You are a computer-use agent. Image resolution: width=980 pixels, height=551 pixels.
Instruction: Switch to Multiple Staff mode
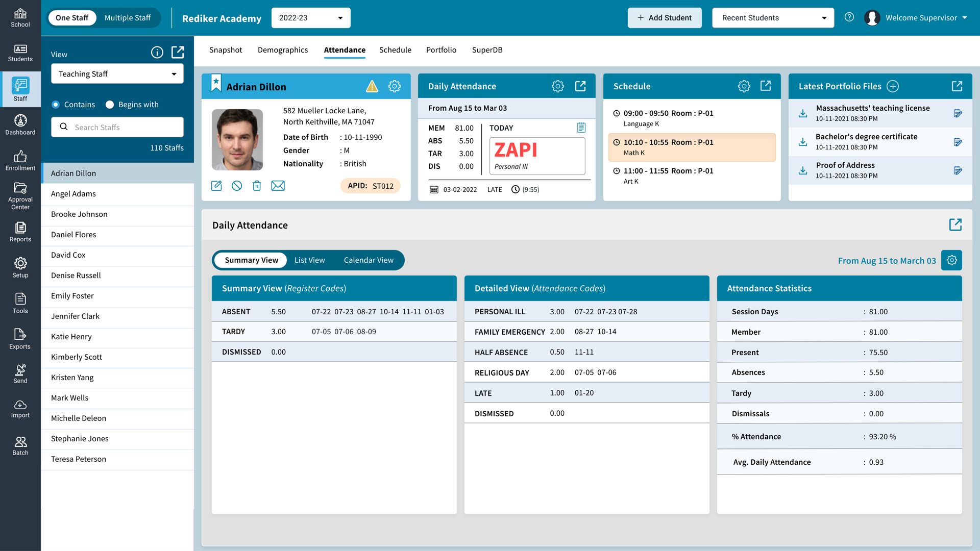click(x=128, y=17)
